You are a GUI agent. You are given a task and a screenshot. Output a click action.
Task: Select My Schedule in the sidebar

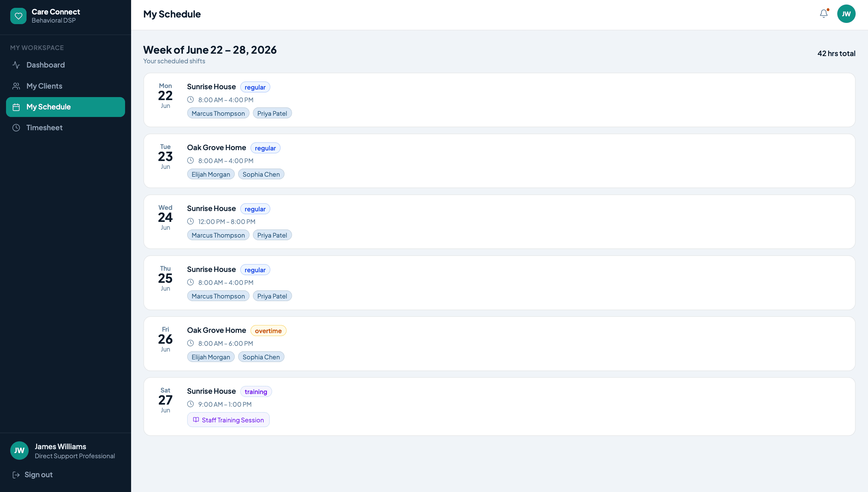[65, 107]
